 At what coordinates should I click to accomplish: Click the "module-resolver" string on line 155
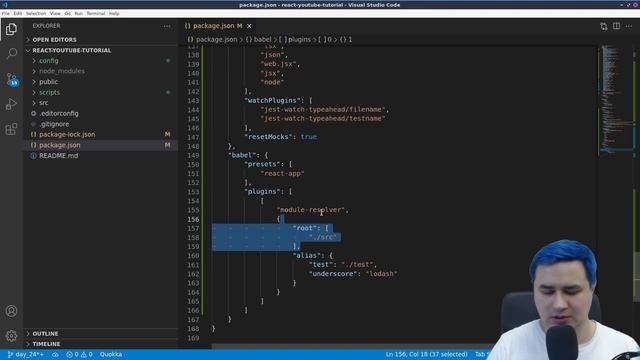(311, 210)
